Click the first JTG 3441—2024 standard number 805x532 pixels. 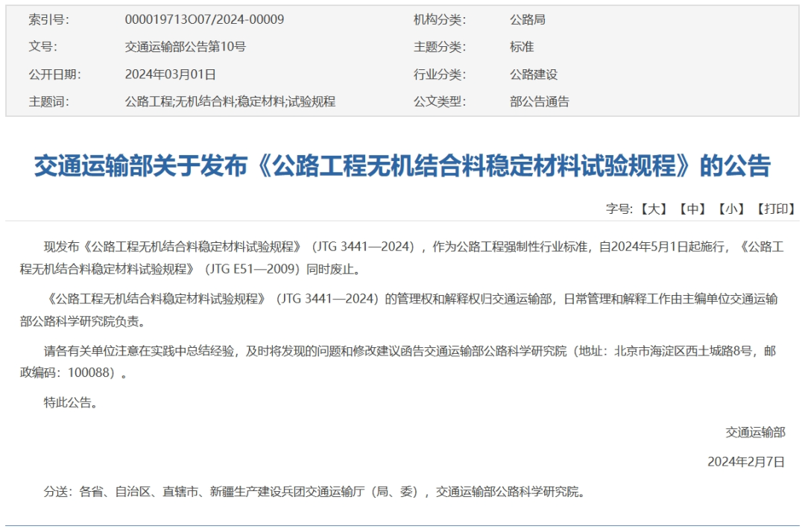click(364, 247)
